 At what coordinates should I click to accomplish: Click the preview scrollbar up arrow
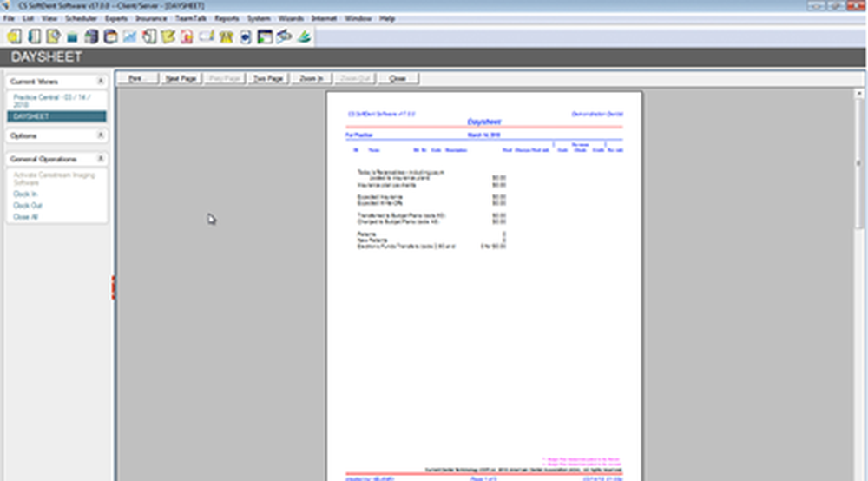click(859, 94)
